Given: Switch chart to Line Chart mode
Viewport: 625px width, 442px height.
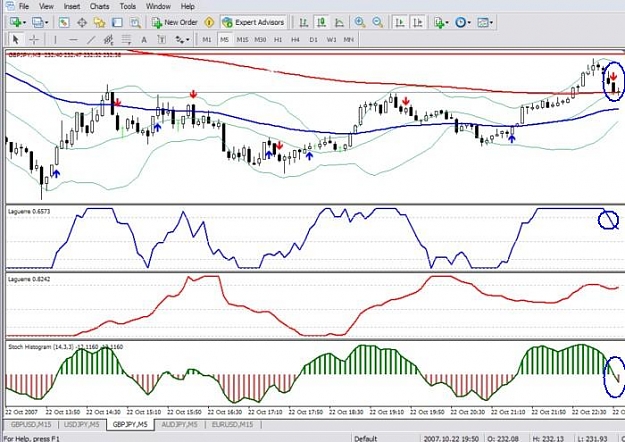Looking at the screenshot, I should (x=339, y=23).
